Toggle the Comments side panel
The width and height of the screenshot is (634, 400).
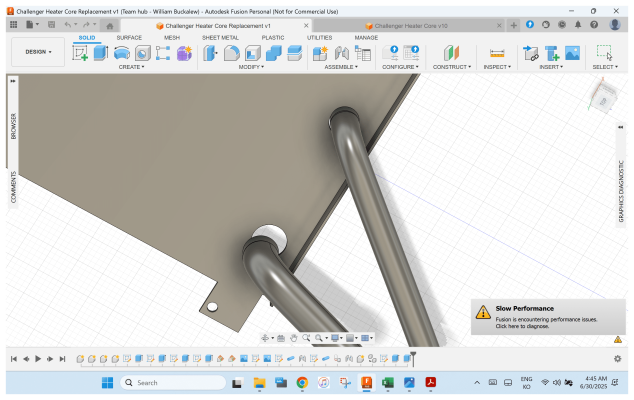[13, 186]
